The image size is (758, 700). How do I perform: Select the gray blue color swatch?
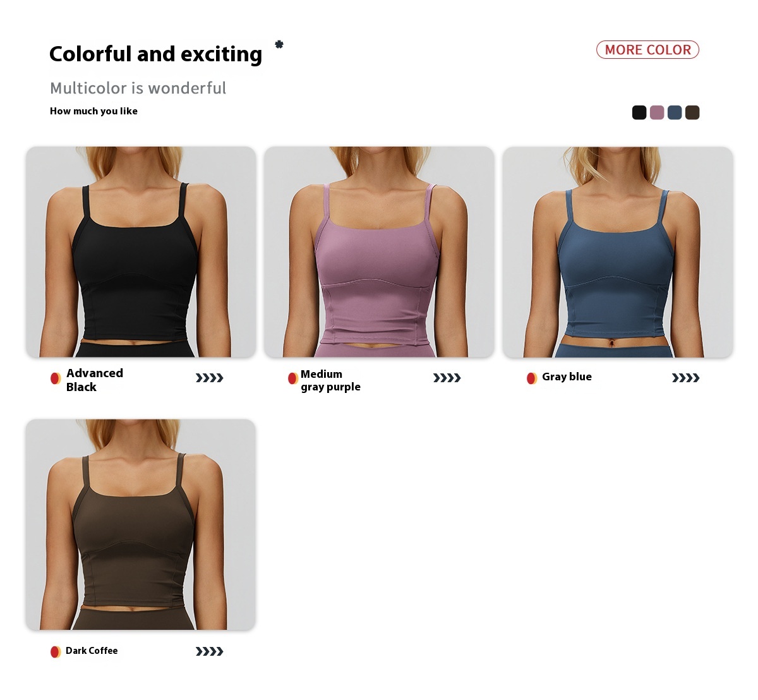coord(675,112)
